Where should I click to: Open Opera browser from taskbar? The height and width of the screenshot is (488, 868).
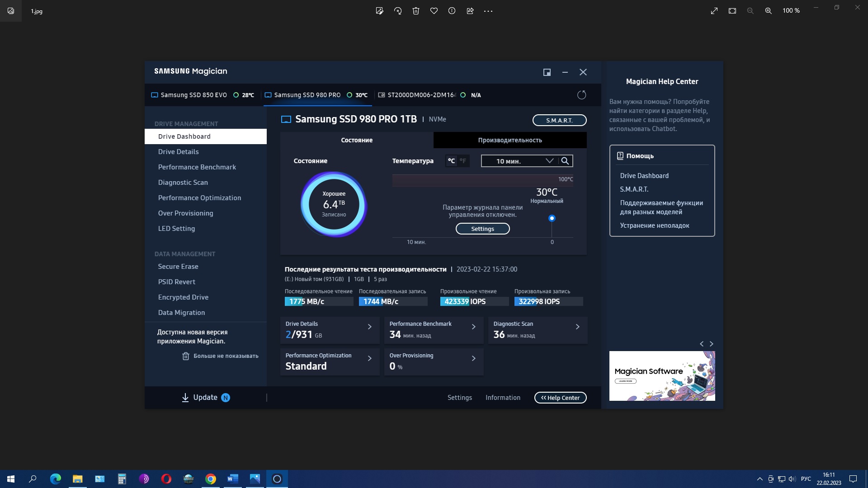[x=166, y=479]
